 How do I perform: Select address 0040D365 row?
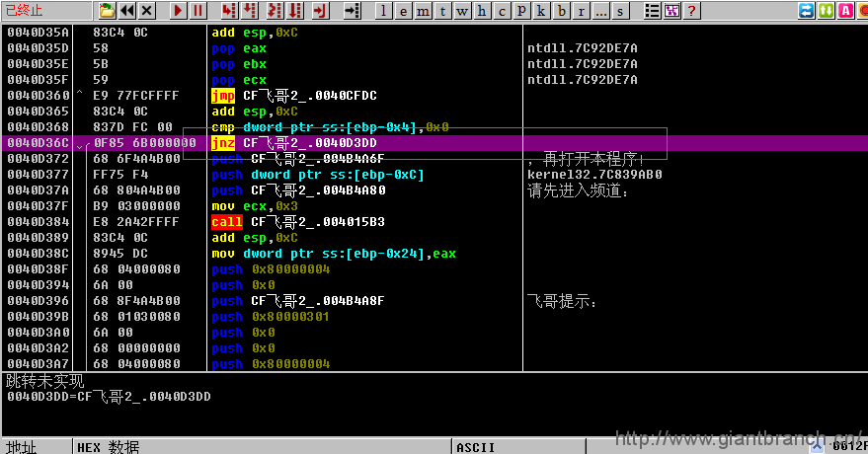434,112
